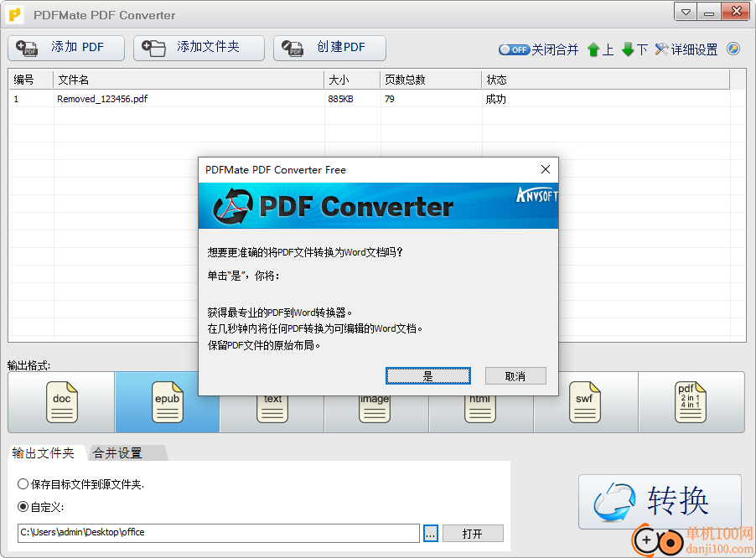This screenshot has height=558, width=756.
Task: Open the title bar dropdown menu arrow
Action: (686, 12)
